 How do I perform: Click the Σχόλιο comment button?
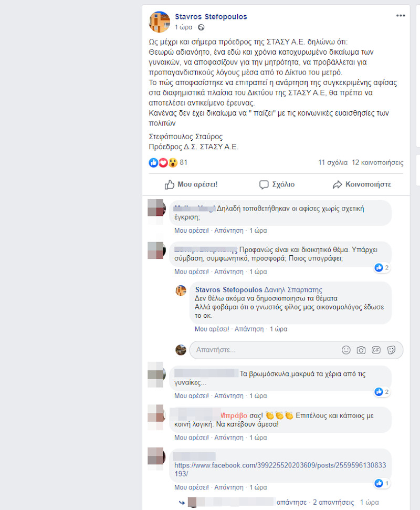click(277, 184)
